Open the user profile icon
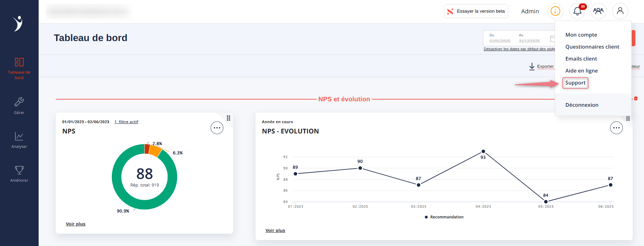Screen dimensions: 644x246 (620, 11)
